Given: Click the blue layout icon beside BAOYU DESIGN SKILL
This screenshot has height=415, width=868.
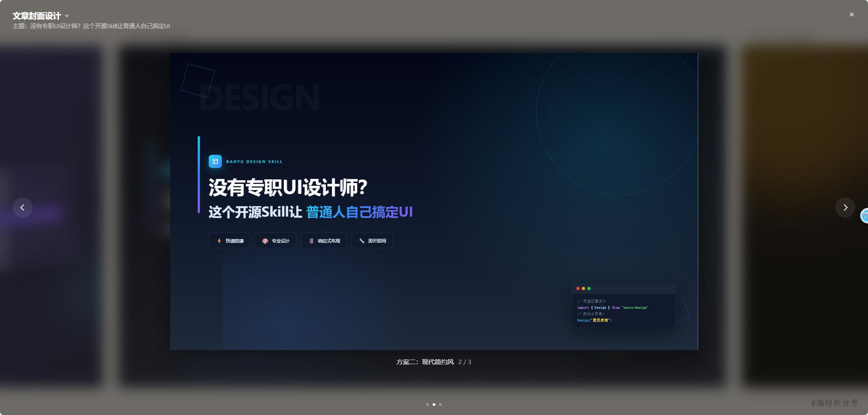Looking at the screenshot, I should pyautogui.click(x=215, y=162).
